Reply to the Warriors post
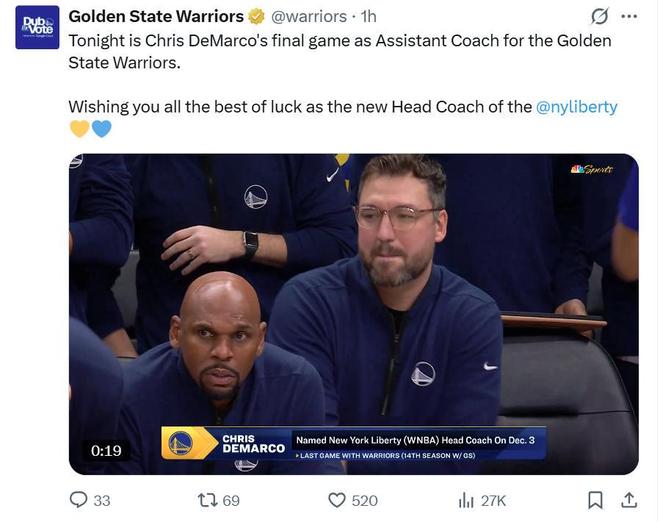 pos(79,499)
